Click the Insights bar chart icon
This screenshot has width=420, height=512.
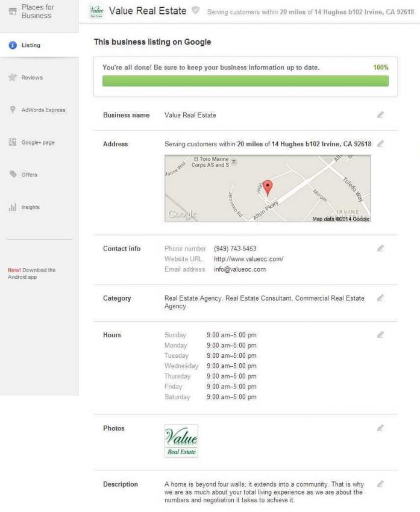(13, 207)
